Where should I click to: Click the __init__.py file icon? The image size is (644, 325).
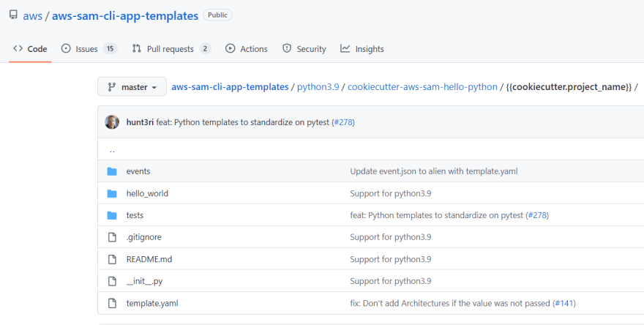point(112,281)
